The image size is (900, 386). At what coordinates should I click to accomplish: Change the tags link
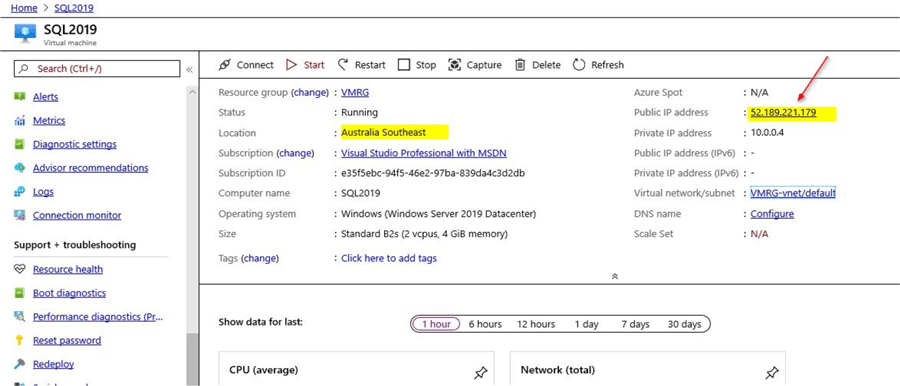[260, 258]
